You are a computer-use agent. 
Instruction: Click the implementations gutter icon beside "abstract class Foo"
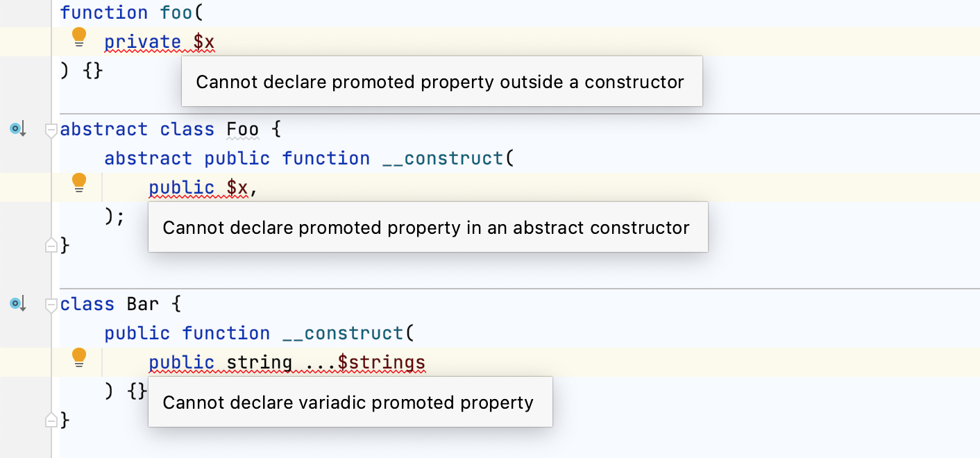click(16, 128)
